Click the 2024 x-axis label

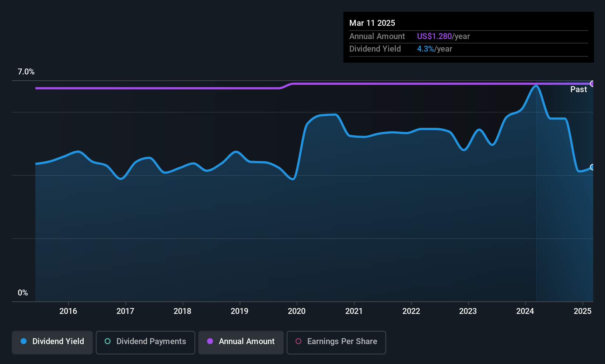click(x=525, y=311)
